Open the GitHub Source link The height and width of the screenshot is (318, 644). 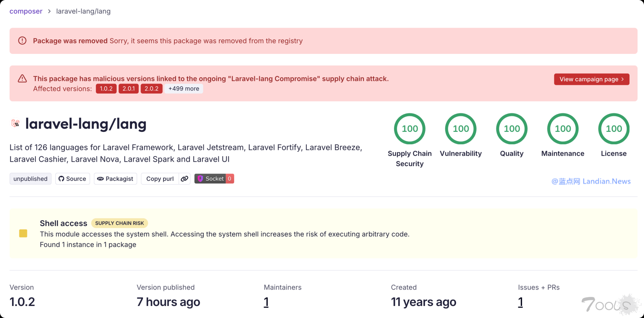pos(72,179)
